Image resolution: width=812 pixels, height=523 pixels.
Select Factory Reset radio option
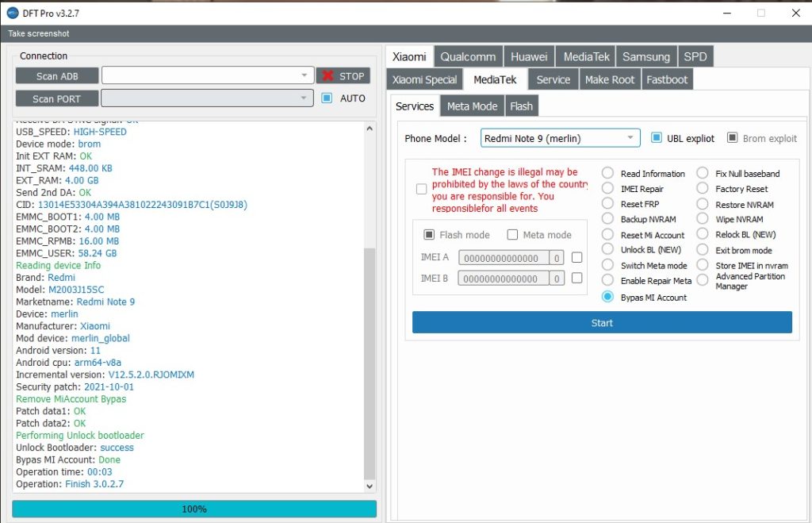[703, 189]
